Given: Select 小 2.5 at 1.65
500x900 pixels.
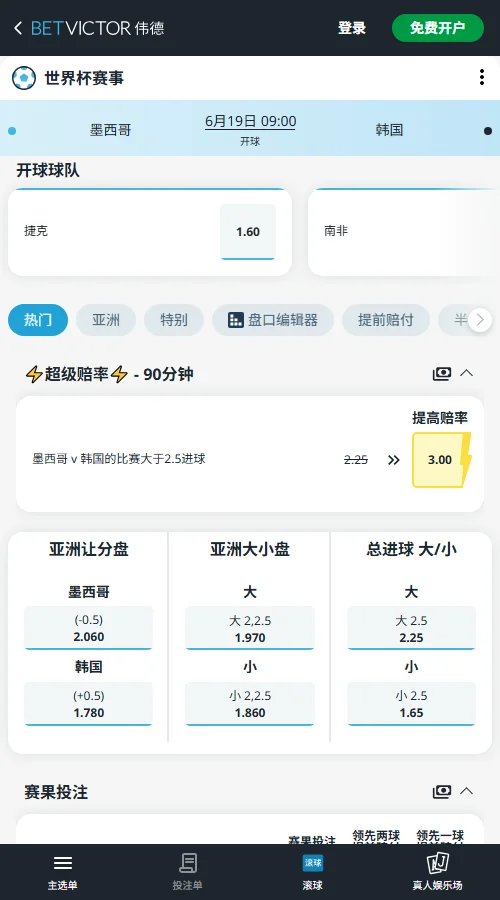Looking at the screenshot, I should [411, 704].
